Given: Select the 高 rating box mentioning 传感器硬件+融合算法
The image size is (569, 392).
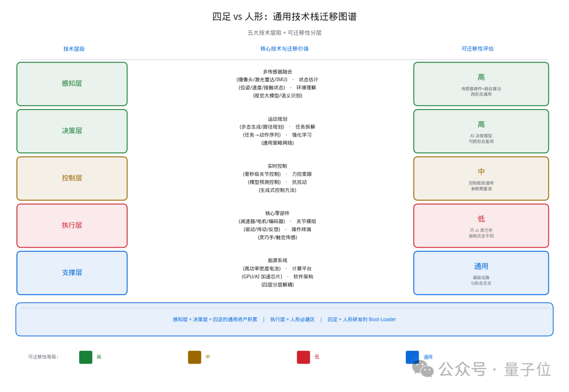Looking at the screenshot, I should [481, 84].
